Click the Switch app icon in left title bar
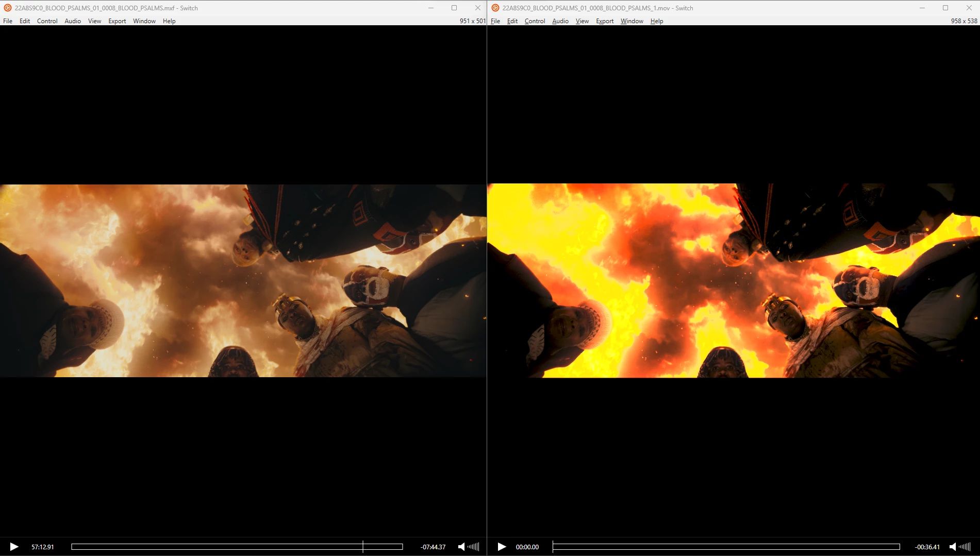Screen dimensions: 980x556 pos(8,8)
